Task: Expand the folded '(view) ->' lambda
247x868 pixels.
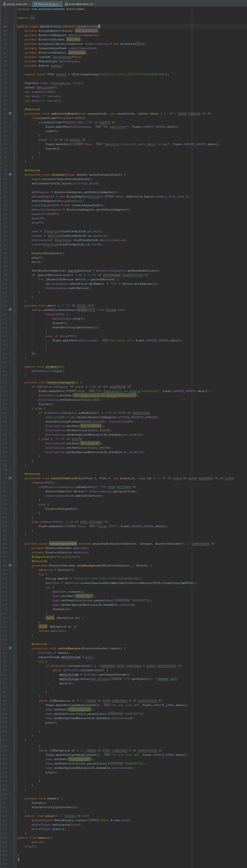Action: [x=86, y=310]
